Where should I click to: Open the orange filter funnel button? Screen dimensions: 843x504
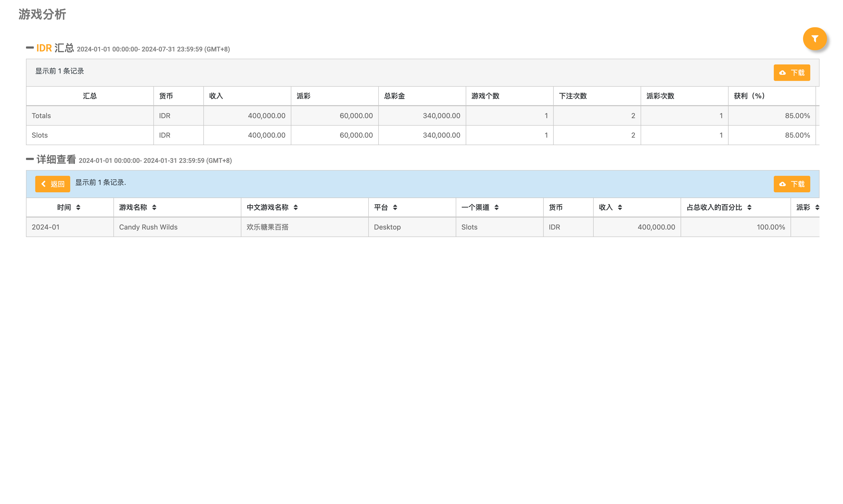pyautogui.click(x=814, y=39)
